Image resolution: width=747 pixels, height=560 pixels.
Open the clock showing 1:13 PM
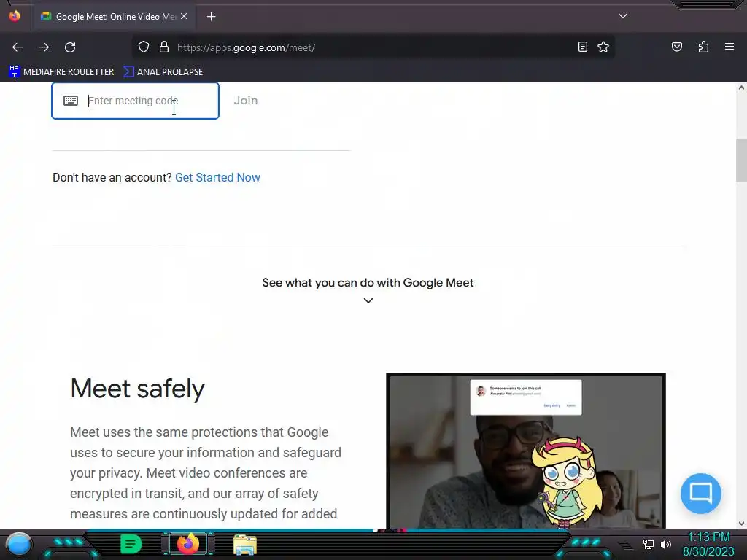(708, 544)
